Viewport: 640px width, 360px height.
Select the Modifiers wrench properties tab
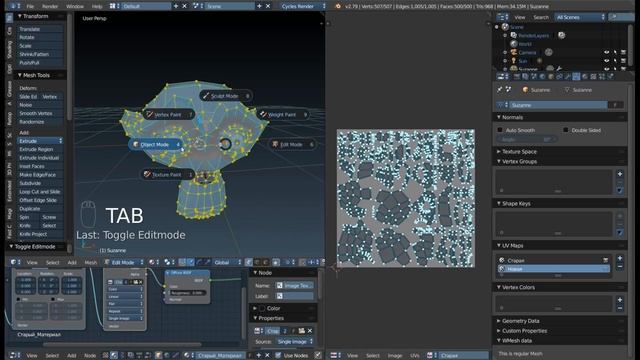point(568,76)
